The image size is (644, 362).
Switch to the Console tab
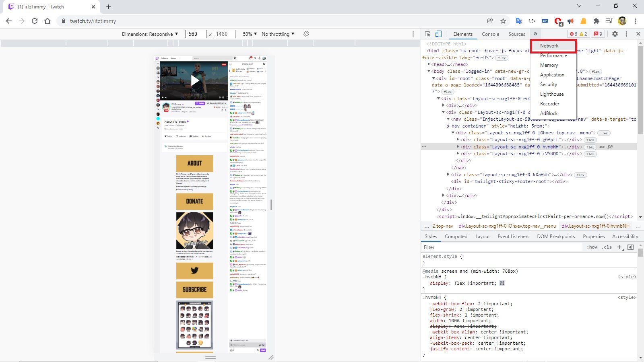490,34
